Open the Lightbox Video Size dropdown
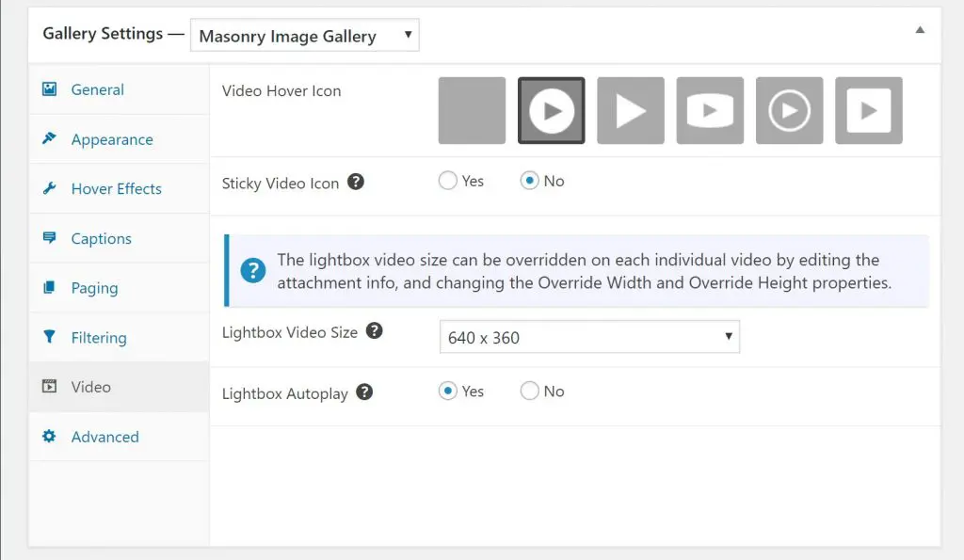This screenshot has width=964, height=560. click(589, 337)
